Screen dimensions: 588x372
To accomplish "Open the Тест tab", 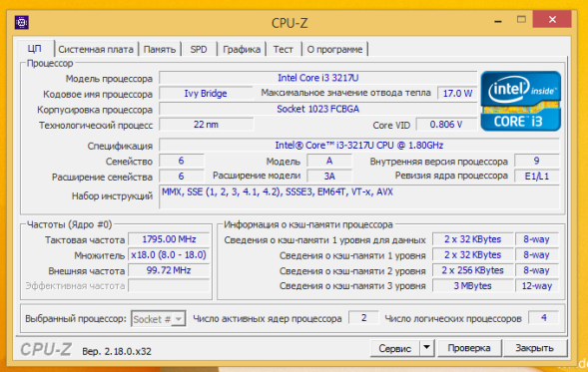I will pos(284,50).
